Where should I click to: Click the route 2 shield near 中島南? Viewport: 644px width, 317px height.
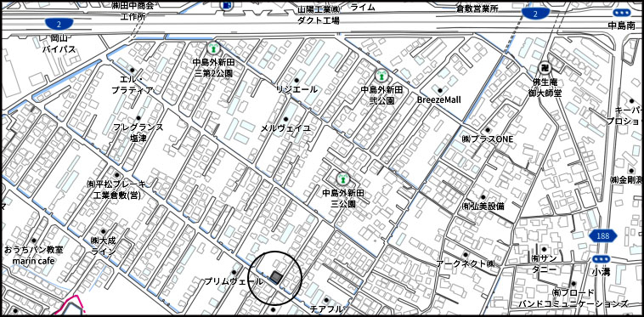tap(535, 14)
